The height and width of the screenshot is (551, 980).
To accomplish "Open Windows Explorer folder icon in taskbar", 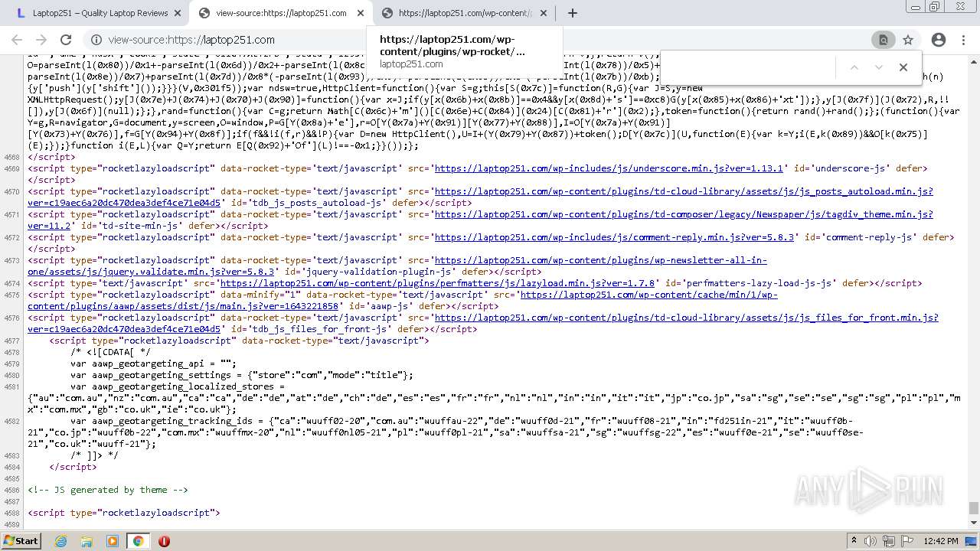I will (87, 541).
